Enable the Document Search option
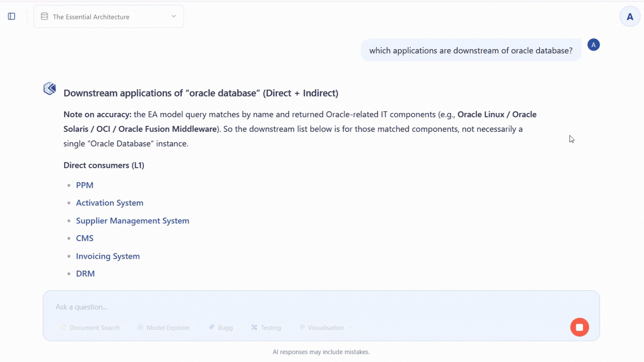The image size is (644, 362). 90,327
